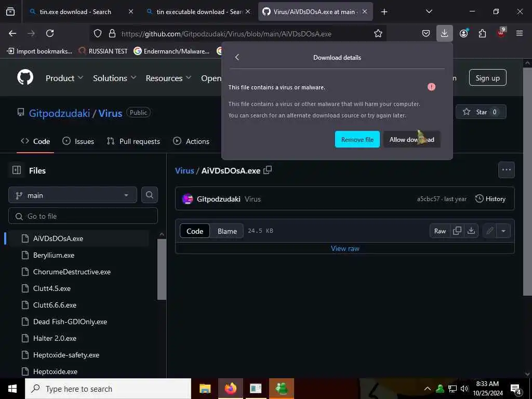Select Clutt4.5.exe in file tree
The image size is (532, 399).
pyautogui.click(x=51, y=288)
